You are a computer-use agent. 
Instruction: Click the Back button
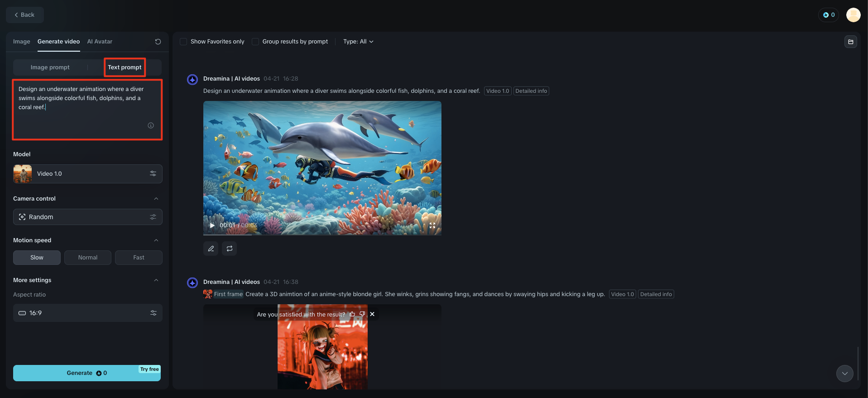coord(25,15)
